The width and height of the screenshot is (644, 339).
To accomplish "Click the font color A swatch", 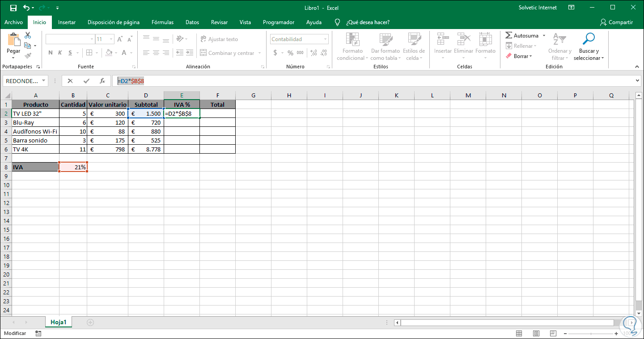I will pos(123,53).
